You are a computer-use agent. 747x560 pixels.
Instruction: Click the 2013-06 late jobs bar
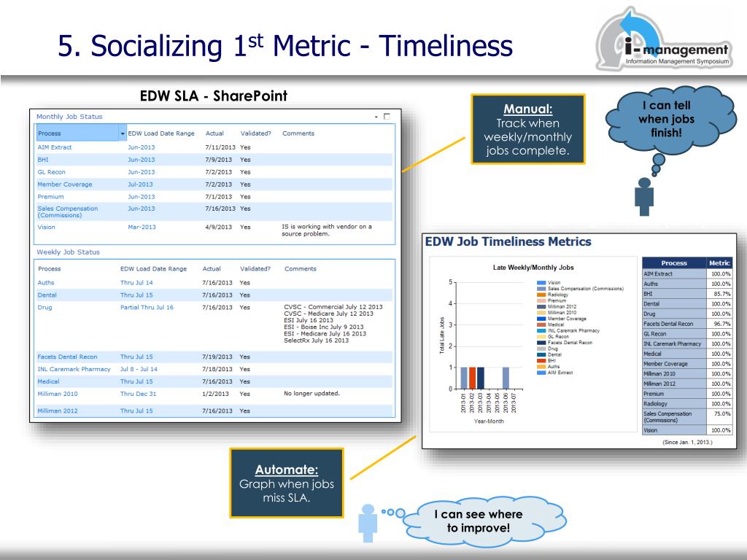(x=506, y=378)
